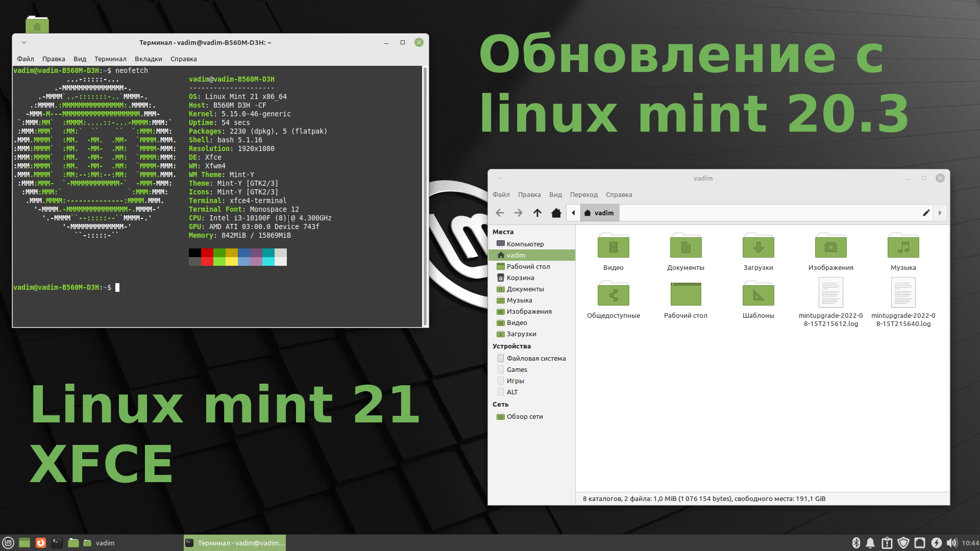Viewport: 980px width, 551px height.
Task: Go up one directory using the up arrow
Action: (x=537, y=213)
